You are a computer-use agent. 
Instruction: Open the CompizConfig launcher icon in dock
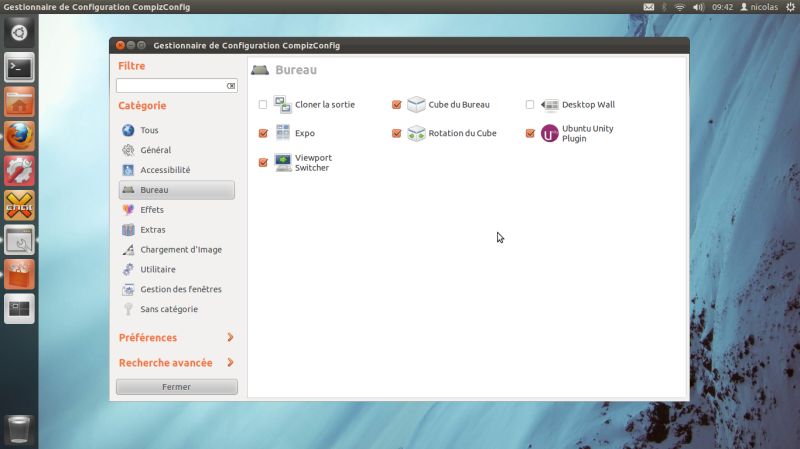point(19,240)
